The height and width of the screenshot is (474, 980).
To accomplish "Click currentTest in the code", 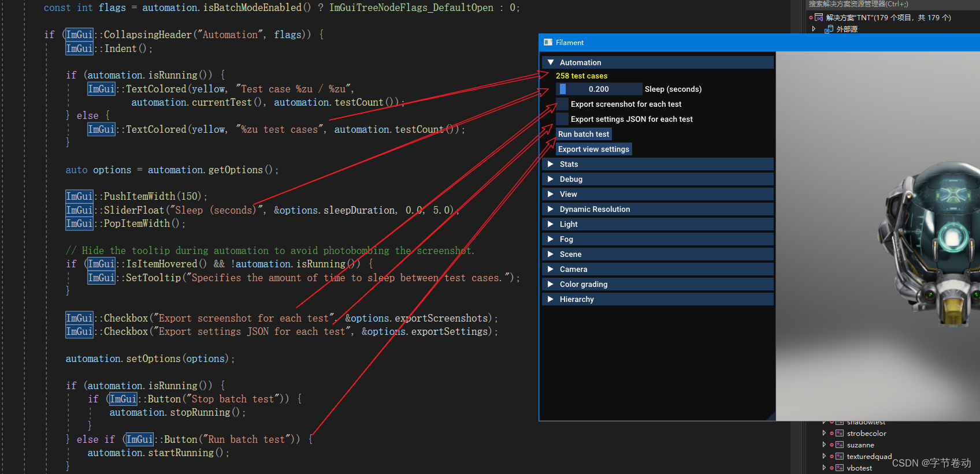I will tap(222, 102).
